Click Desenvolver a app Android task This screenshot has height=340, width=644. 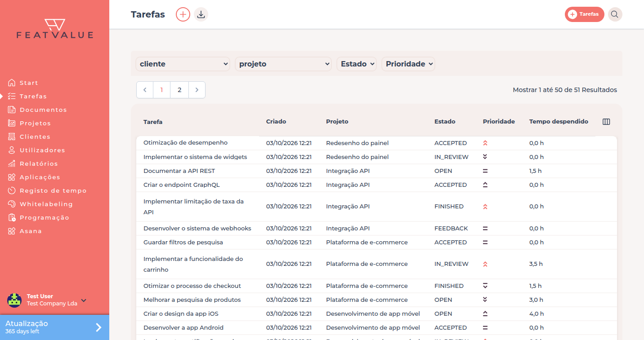click(183, 327)
